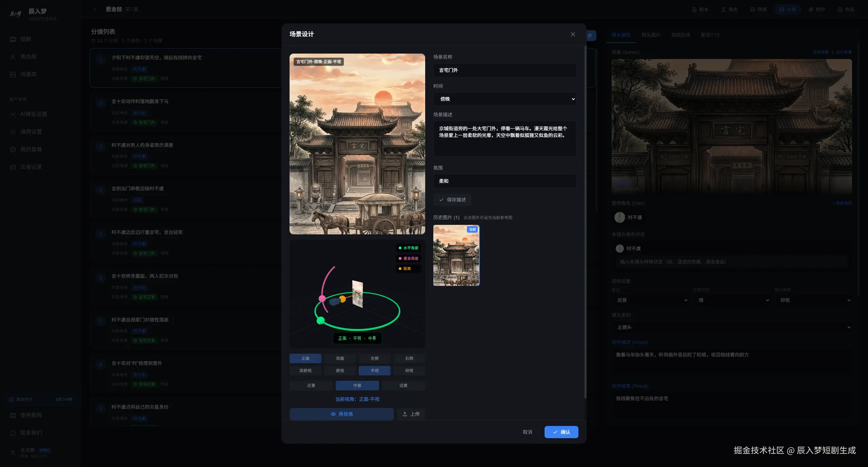Open 我的套餐 via its box icon
868x467 pixels.
click(x=13, y=150)
